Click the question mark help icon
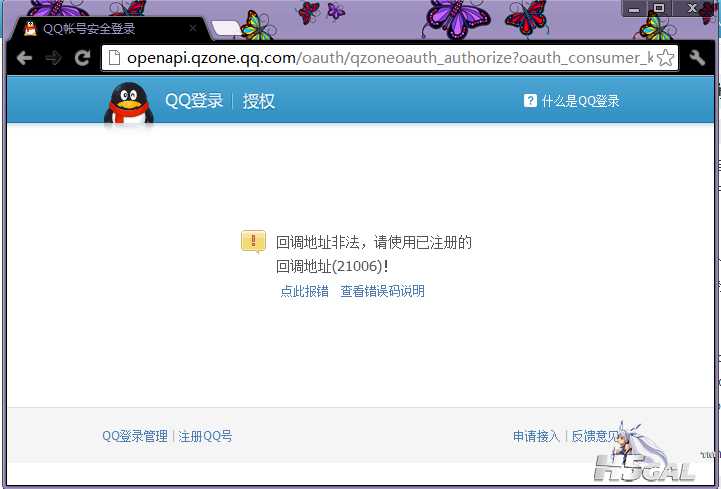The width and height of the screenshot is (721, 489). click(530, 101)
